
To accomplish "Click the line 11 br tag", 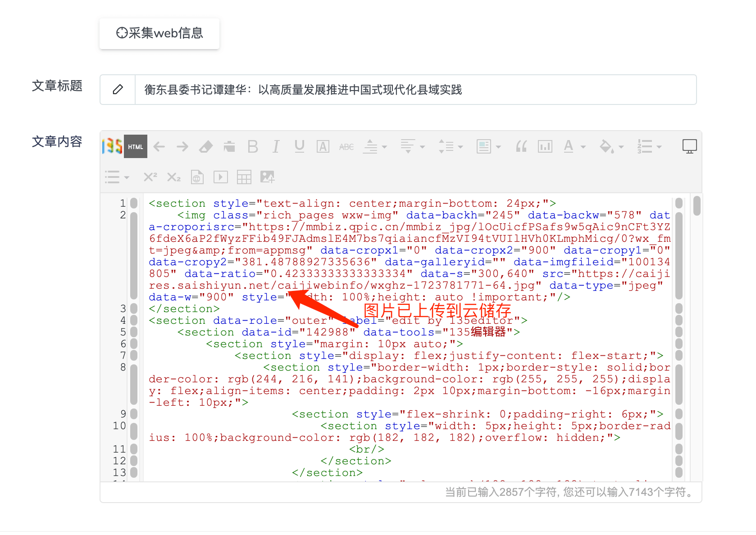I will click(x=366, y=449).
